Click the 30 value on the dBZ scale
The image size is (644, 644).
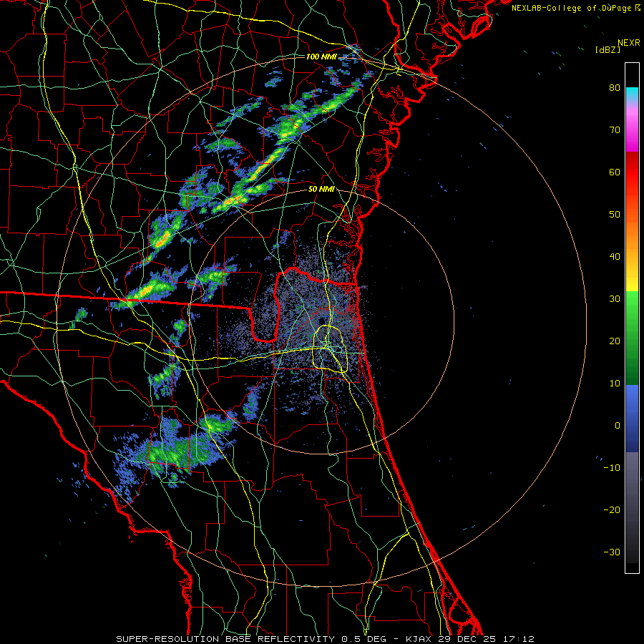[x=615, y=299]
